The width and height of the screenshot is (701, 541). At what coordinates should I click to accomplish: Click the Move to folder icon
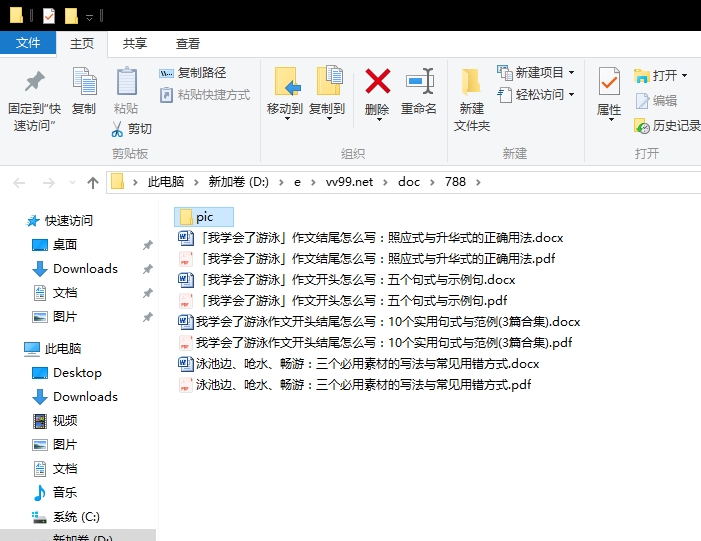(287, 81)
